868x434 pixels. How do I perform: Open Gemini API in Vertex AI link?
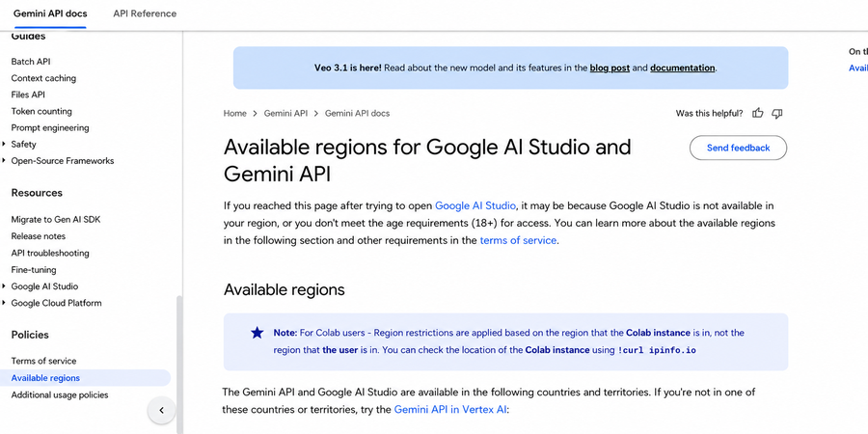pos(450,410)
